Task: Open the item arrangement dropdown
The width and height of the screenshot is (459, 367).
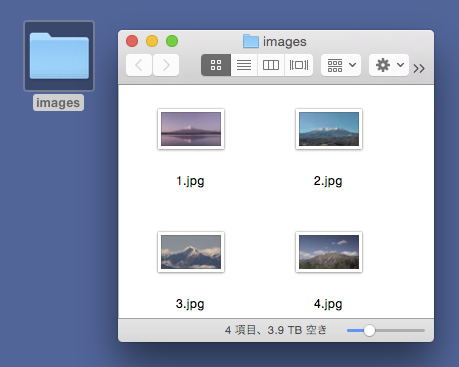Action: click(x=341, y=65)
